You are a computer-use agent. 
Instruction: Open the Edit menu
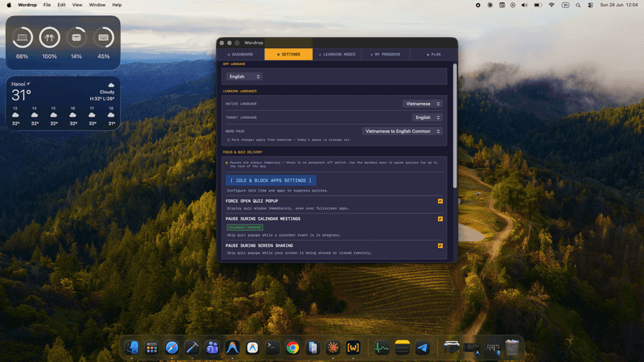pos(61,5)
